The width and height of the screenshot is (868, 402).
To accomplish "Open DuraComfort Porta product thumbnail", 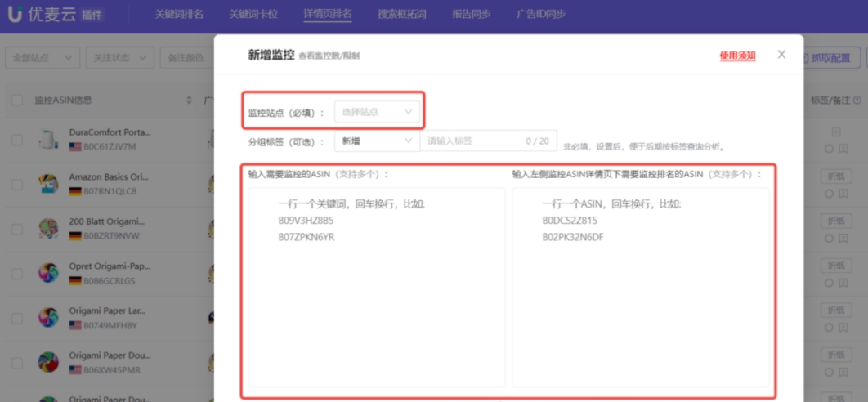I will point(48,139).
